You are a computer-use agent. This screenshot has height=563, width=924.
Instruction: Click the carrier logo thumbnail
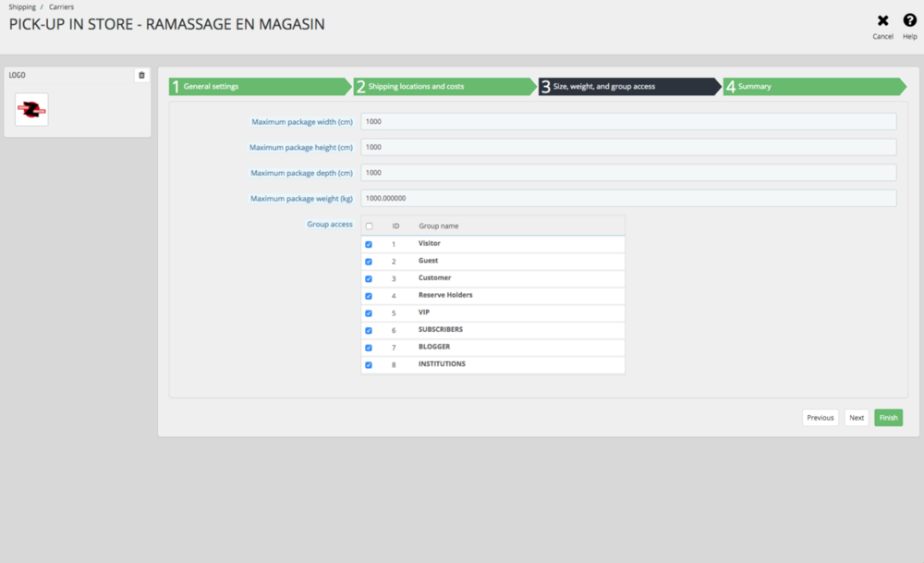pos(31,109)
